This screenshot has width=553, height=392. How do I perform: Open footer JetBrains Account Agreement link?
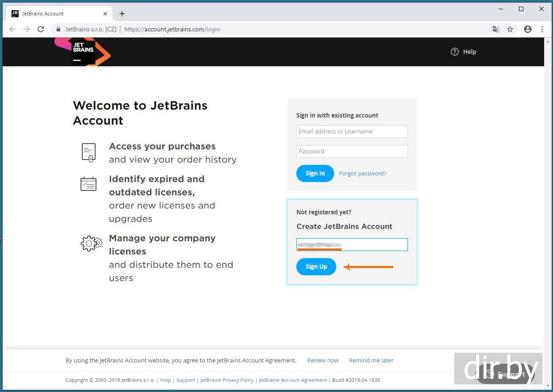point(293,380)
